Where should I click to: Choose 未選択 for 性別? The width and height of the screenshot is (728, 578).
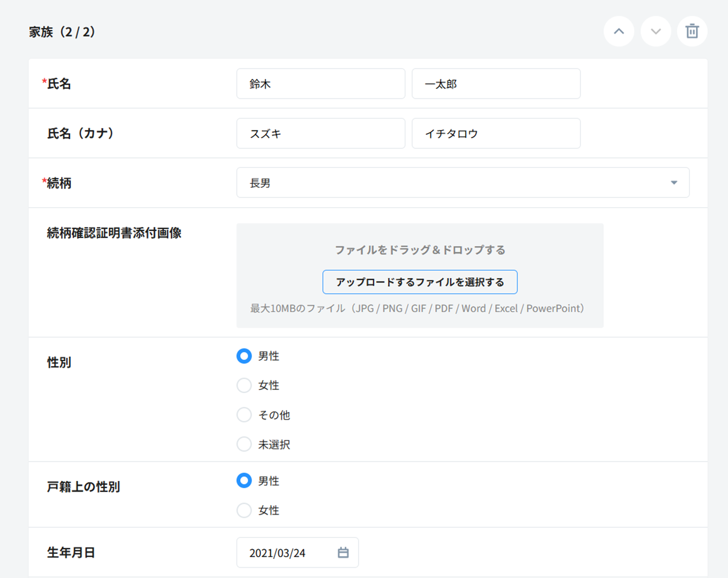pyautogui.click(x=244, y=444)
